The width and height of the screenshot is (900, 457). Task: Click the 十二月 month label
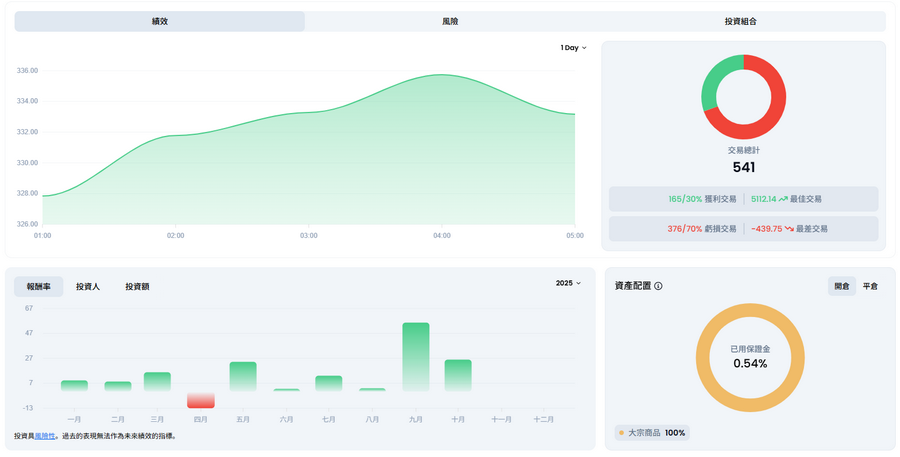click(544, 420)
